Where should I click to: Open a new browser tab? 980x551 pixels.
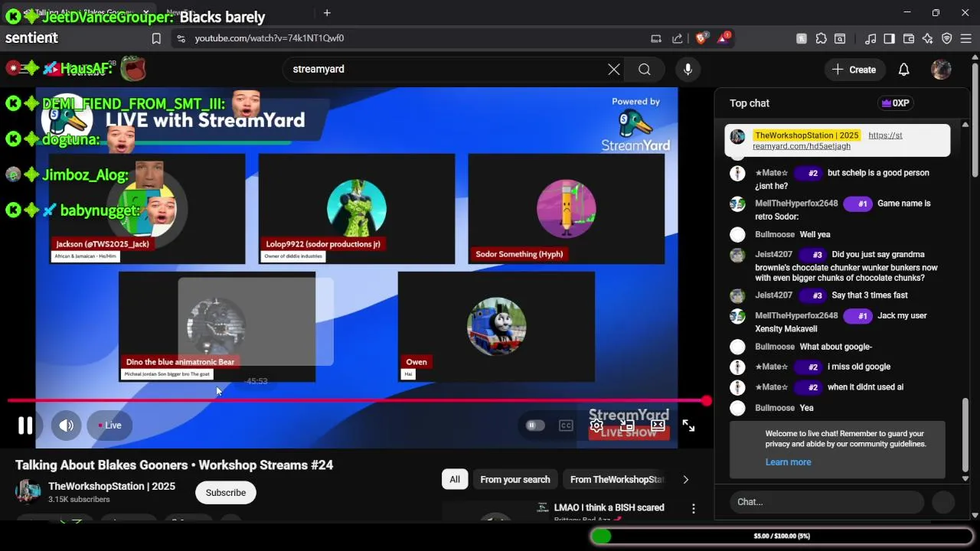pyautogui.click(x=327, y=13)
